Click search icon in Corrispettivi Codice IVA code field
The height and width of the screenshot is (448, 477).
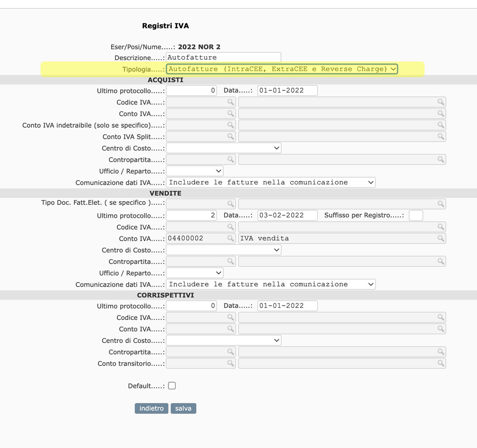point(230,317)
